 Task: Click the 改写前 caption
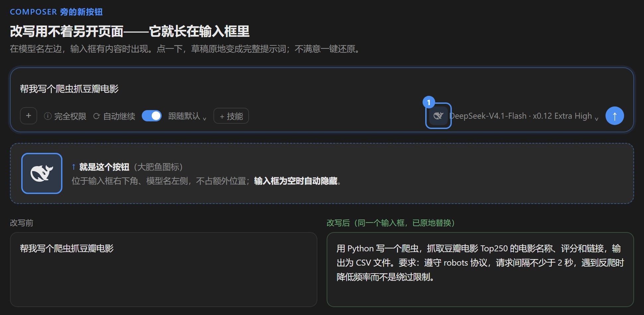pos(22,223)
